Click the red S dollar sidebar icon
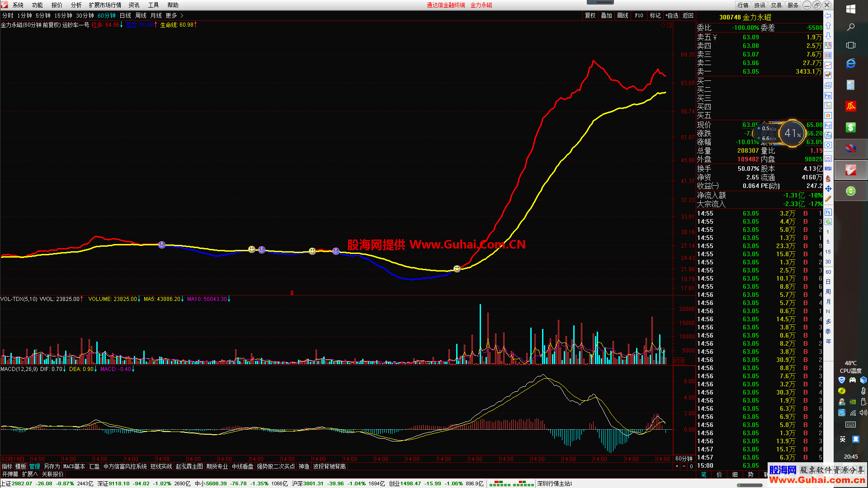The width and height of the screenshot is (868, 488). tap(828, 178)
